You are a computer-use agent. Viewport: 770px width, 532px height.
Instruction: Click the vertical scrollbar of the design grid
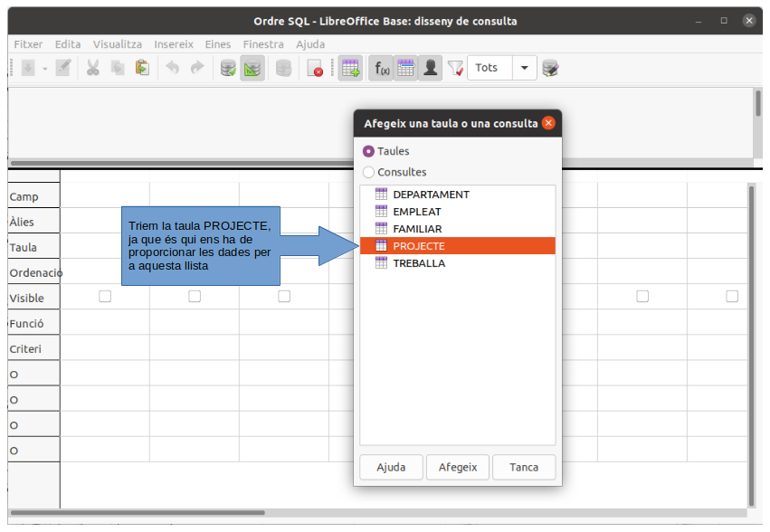(x=751, y=346)
